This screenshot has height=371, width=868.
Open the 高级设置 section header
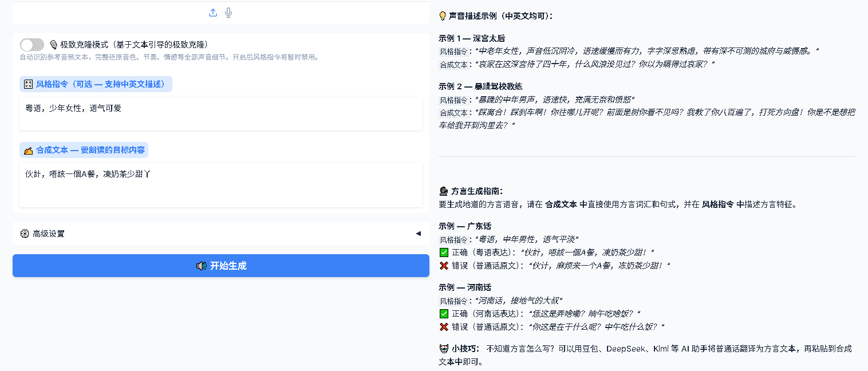(221, 234)
